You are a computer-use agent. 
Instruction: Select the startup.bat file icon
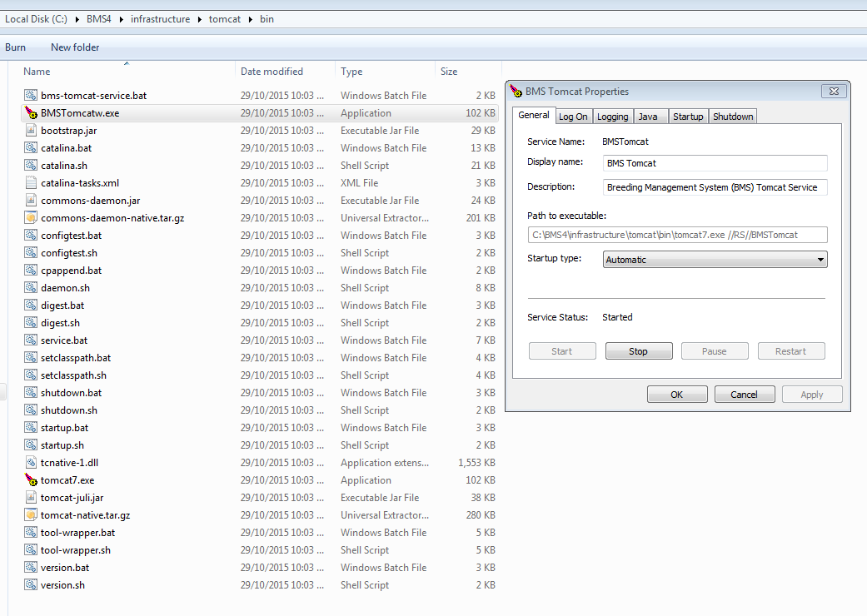31,428
